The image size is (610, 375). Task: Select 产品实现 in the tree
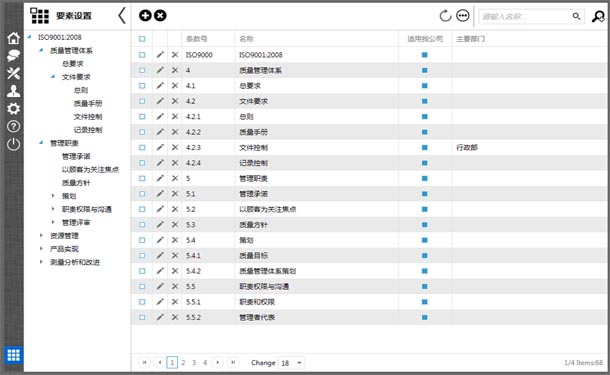coord(64,249)
